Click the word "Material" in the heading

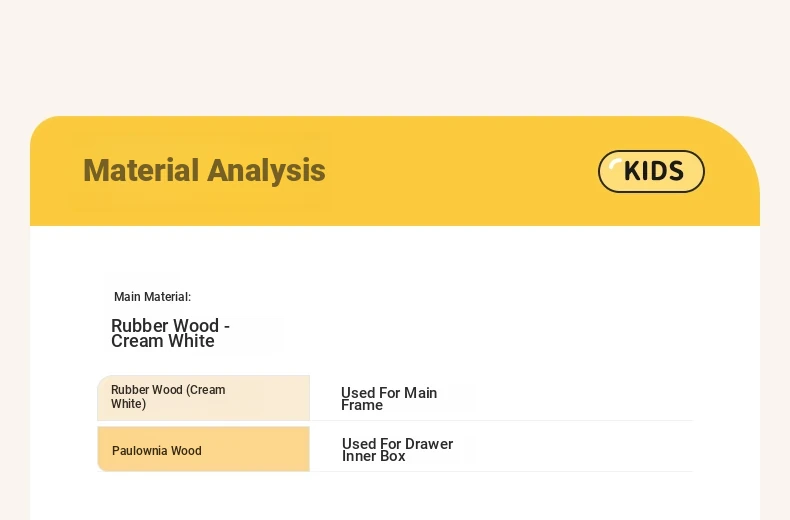click(x=141, y=170)
